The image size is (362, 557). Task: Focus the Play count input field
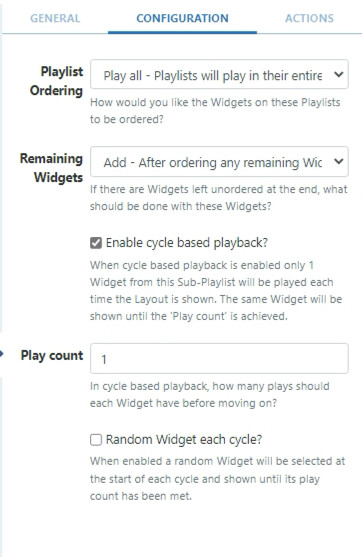(x=219, y=358)
